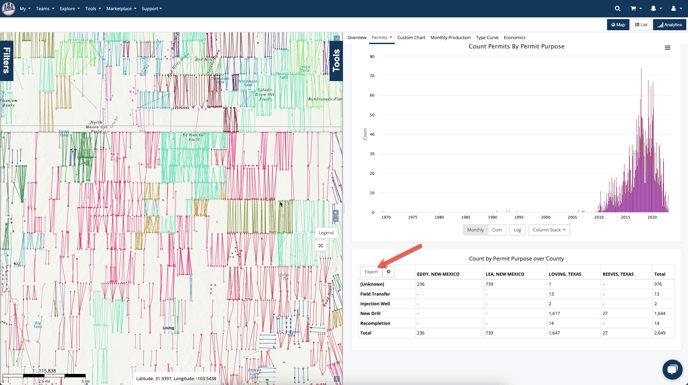Open the Economics tab

(514, 38)
